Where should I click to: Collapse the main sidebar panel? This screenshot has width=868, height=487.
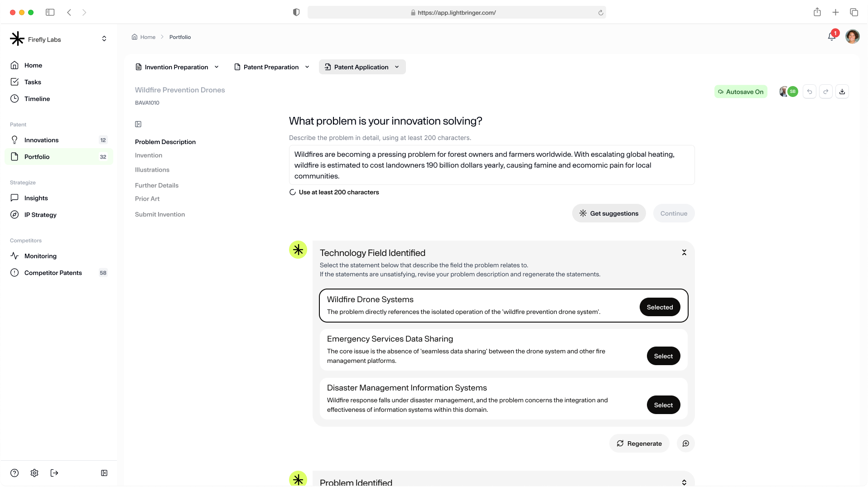tap(104, 473)
